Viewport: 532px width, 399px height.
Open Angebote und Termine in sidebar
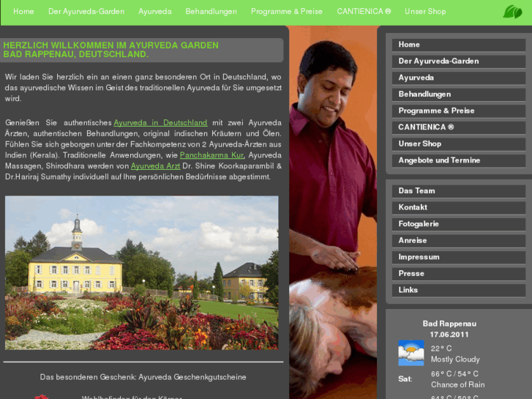(459, 160)
